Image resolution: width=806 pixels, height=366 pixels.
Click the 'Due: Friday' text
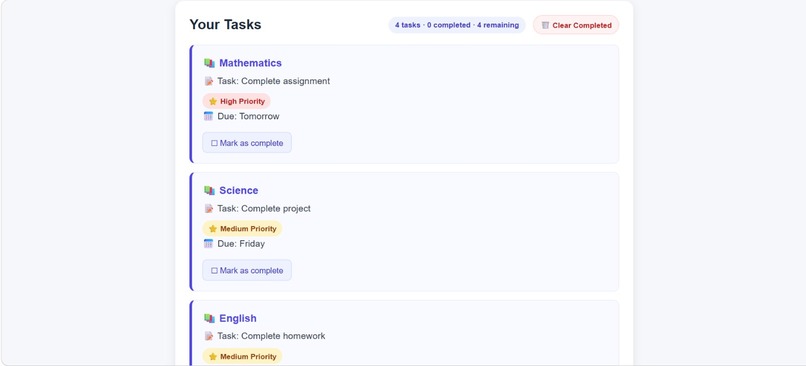[241, 244]
